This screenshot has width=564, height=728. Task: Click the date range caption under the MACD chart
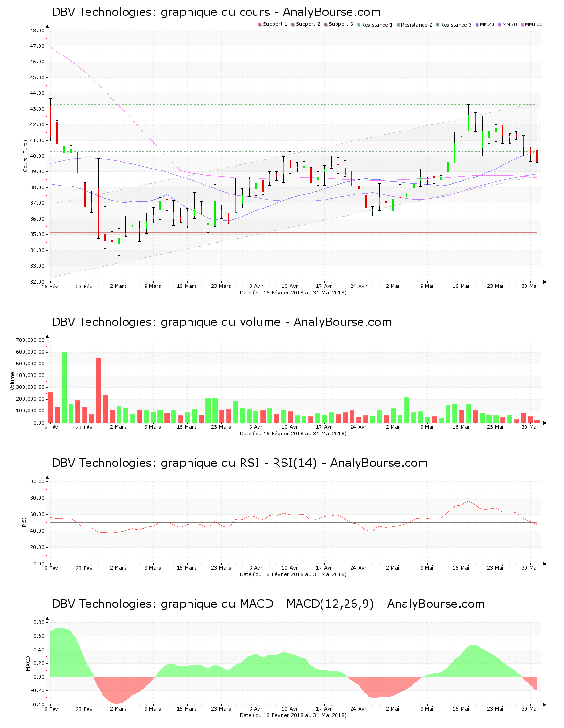point(293,715)
